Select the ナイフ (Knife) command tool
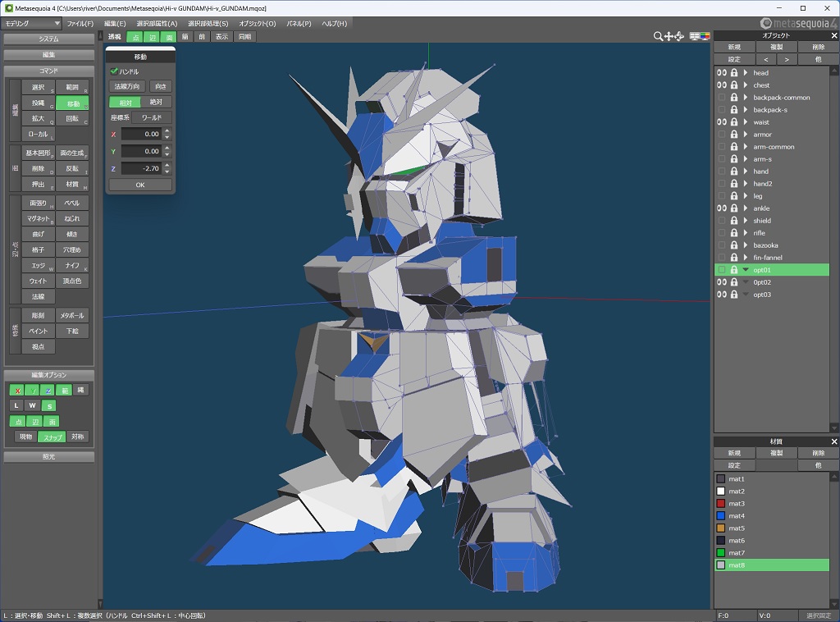 72,265
